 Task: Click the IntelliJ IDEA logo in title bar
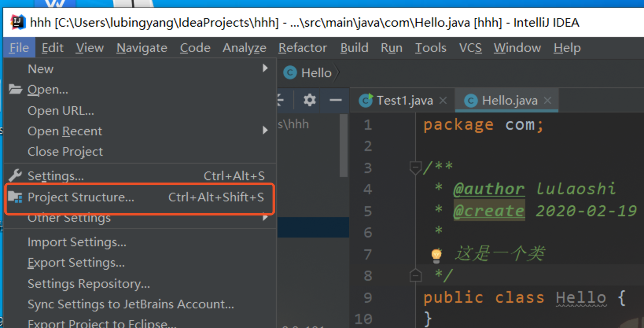tap(18, 22)
